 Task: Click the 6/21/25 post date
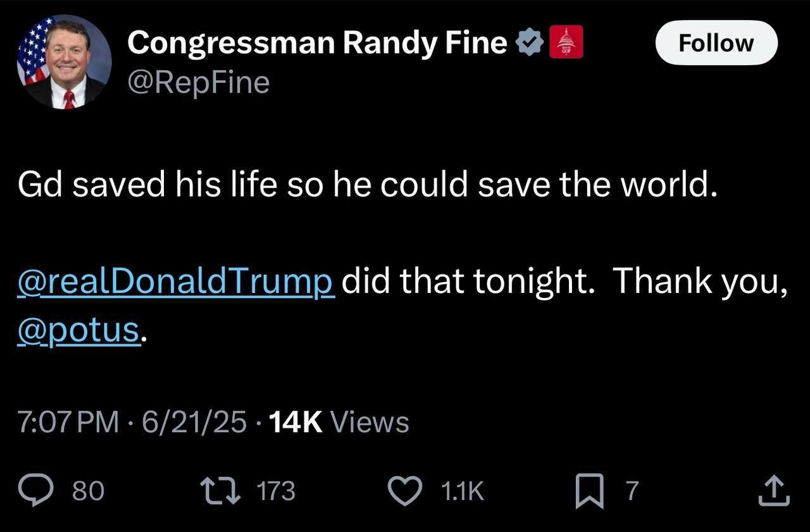pyautogui.click(x=194, y=422)
